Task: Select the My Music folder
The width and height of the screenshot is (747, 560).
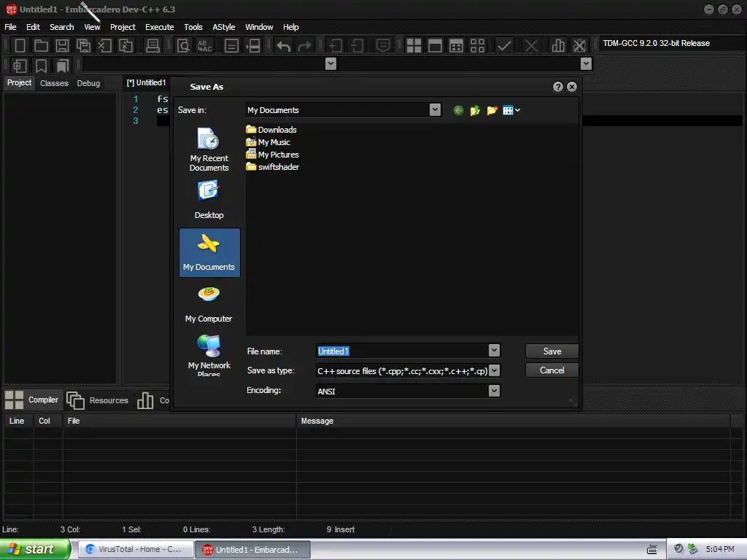Action: coord(268,142)
